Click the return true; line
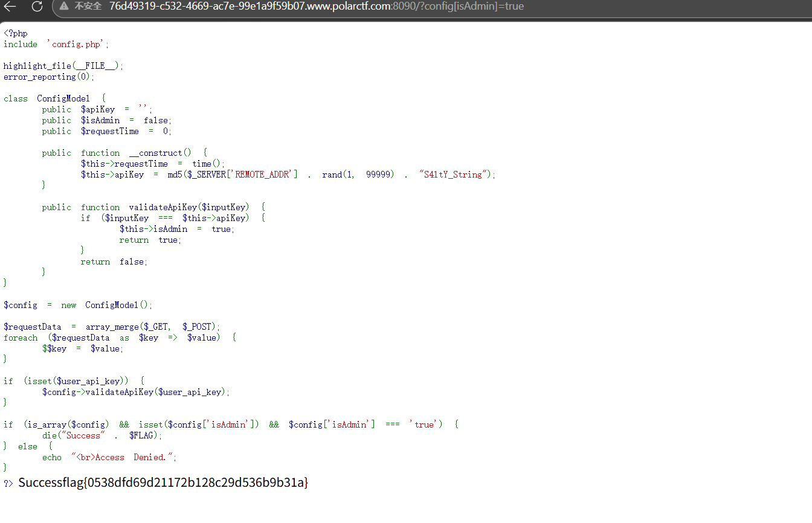The width and height of the screenshot is (812, 523). tap(150, 240)
